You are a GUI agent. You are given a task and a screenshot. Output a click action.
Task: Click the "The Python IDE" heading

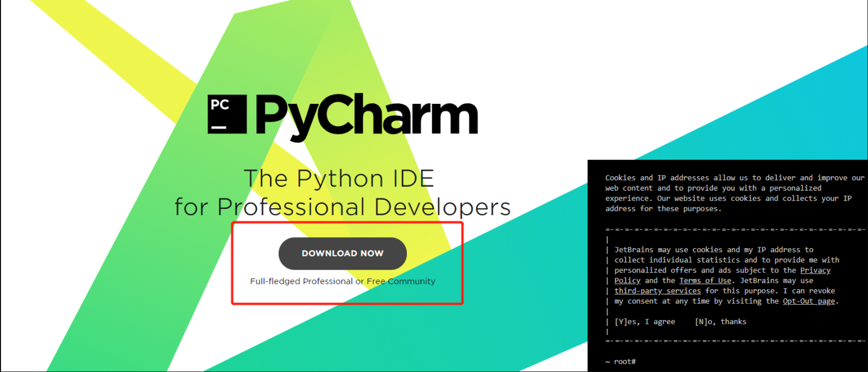(339, 178)
